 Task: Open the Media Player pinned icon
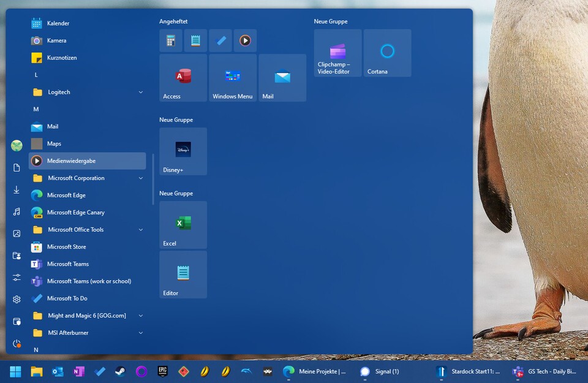(245, 40)
